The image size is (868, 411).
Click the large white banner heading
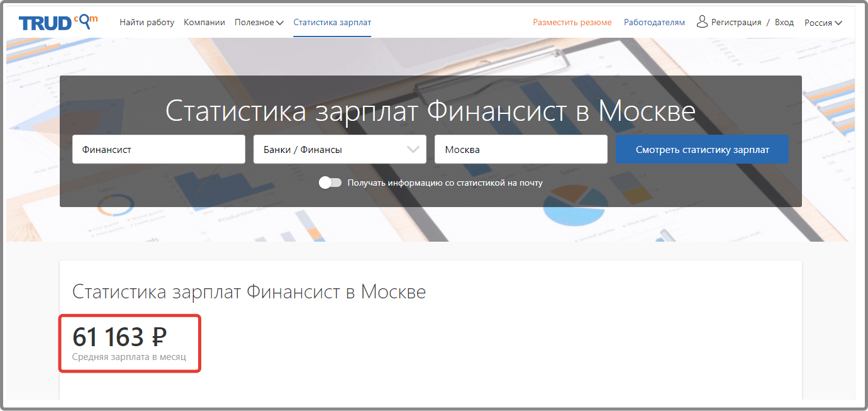pos(430,111)
